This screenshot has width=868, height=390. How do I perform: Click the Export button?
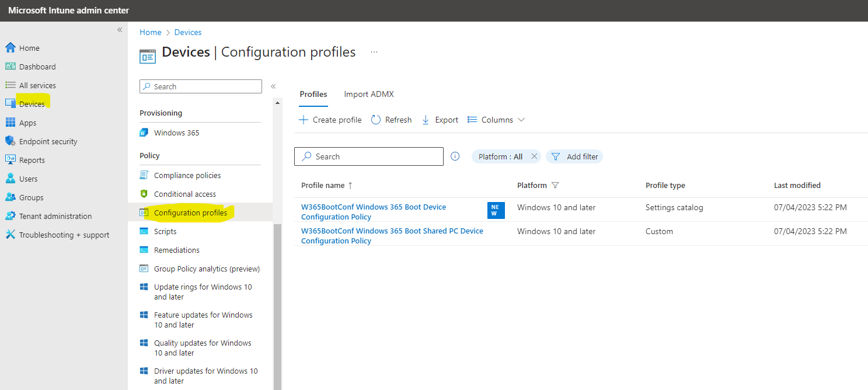440,120
